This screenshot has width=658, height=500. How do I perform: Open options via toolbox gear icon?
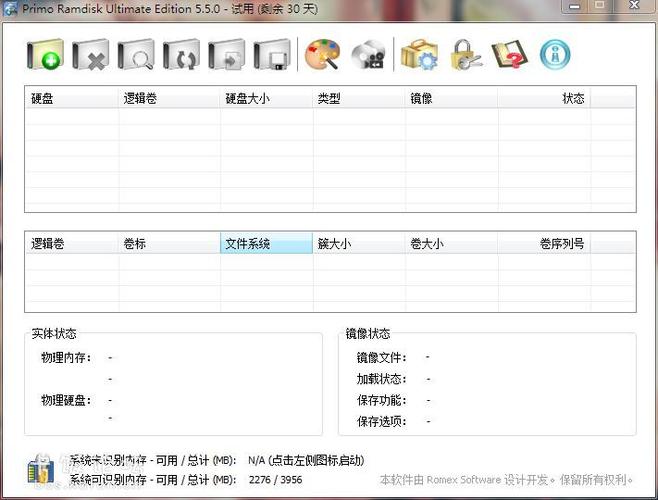(x=419, y=55)
